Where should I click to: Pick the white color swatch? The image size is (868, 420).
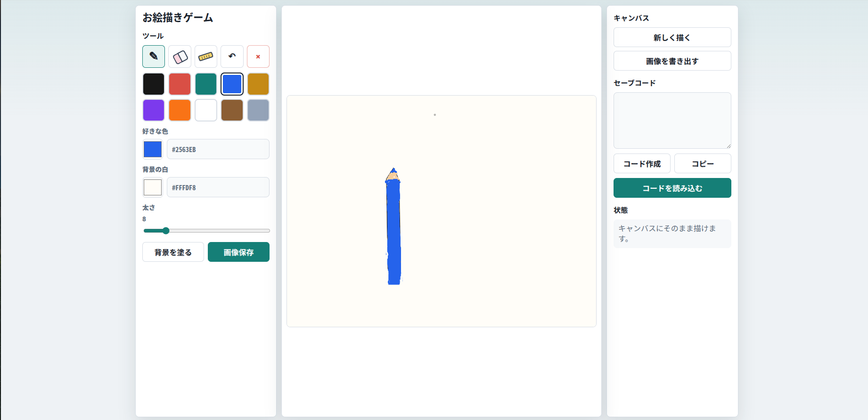coord(206,110)
